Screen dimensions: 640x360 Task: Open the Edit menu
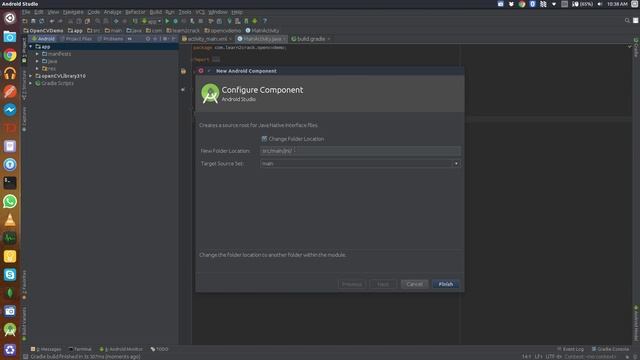pyautogui.click(x=39, y=12)
